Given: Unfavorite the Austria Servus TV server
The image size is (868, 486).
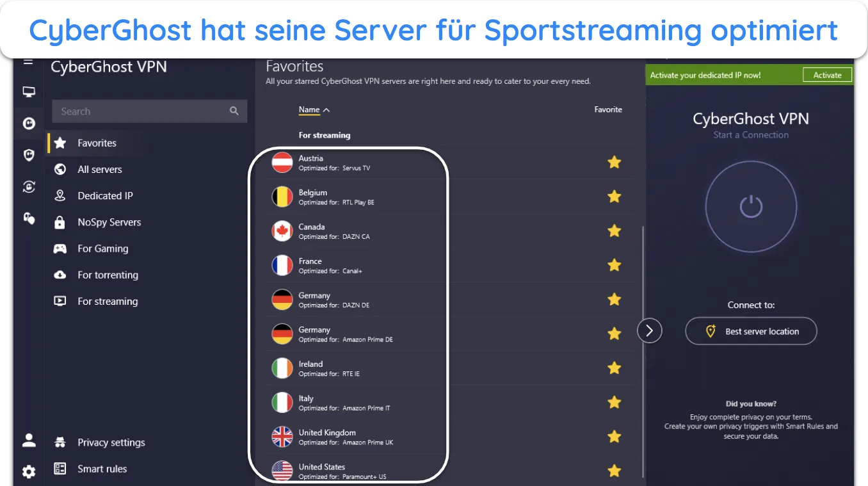Looking at the screenshot, I should pyautogui.click(x=614, y=163).
